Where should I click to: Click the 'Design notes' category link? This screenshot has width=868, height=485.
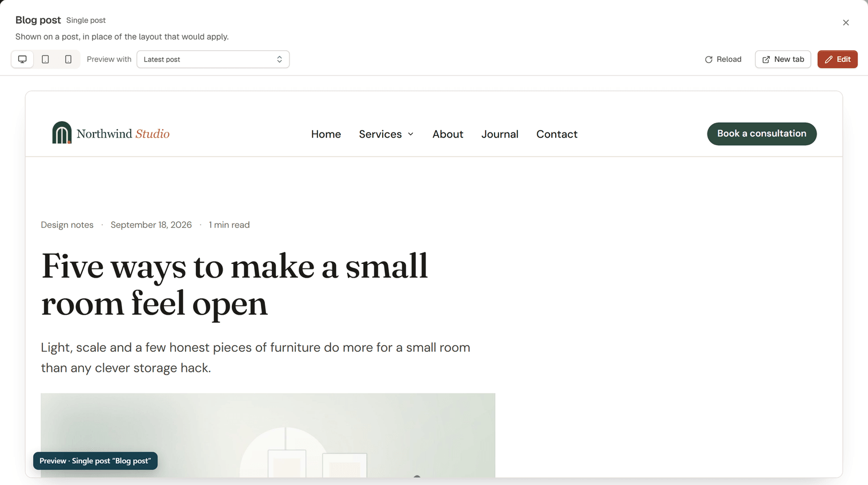67,225
